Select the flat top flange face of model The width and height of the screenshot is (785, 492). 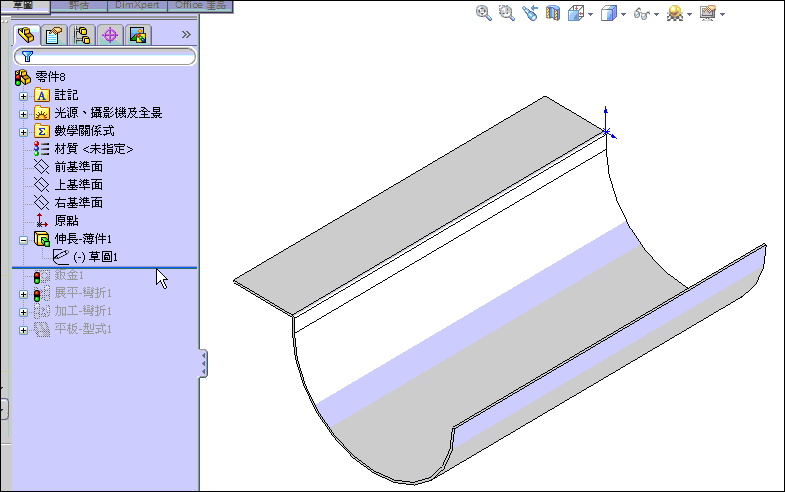421,205
